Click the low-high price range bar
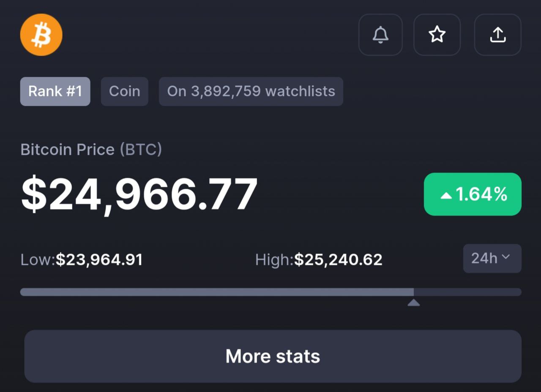This screenshot has width=541, height=392. click(271, 292)
